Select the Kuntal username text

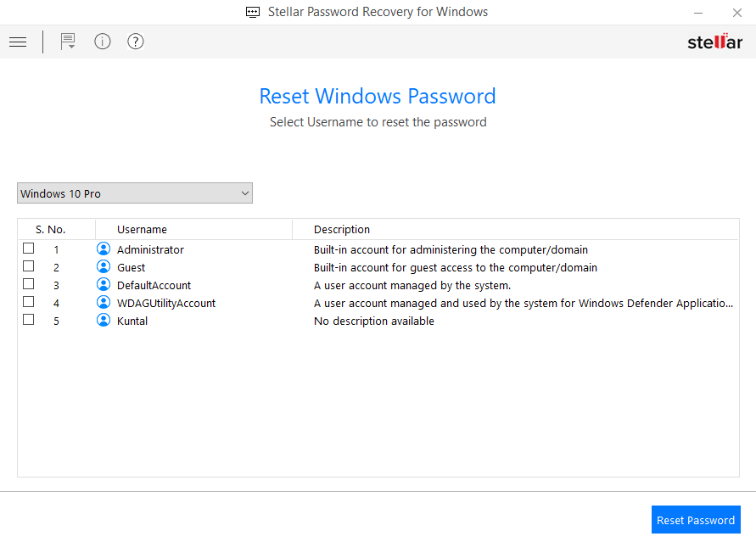coord(132,321)
